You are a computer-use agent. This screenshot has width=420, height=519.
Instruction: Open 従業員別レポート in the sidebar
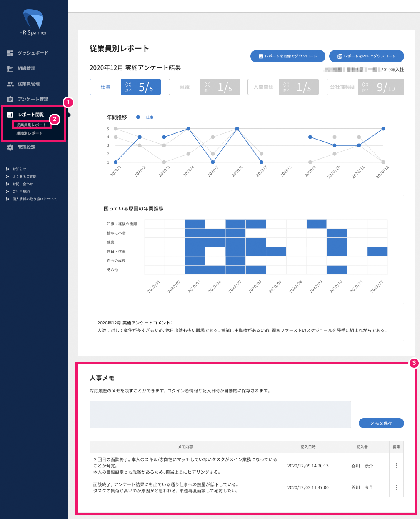coord(31,125)
